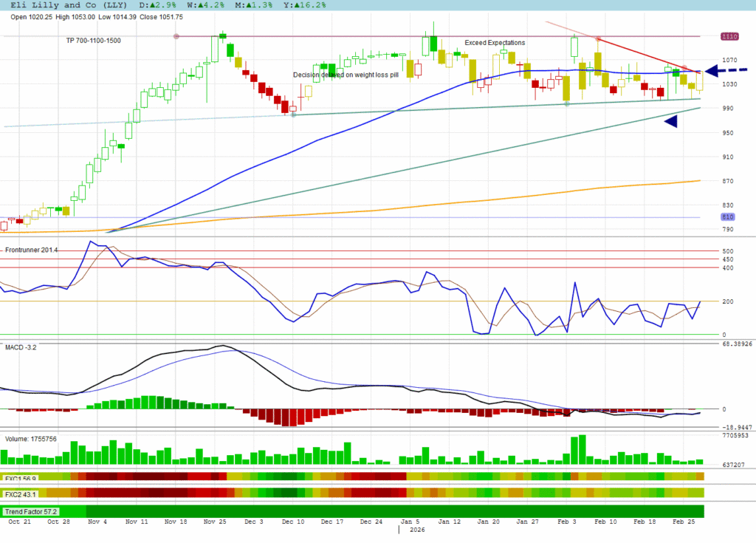
Task: Click the Eli Lilly and Co (LLY) title
Action: click(64, 4)
